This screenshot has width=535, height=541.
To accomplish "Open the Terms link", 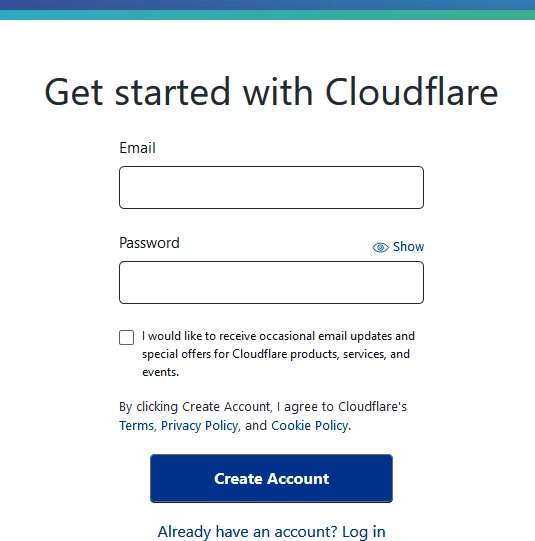I will pyautogui.click(x=136, y=425).
